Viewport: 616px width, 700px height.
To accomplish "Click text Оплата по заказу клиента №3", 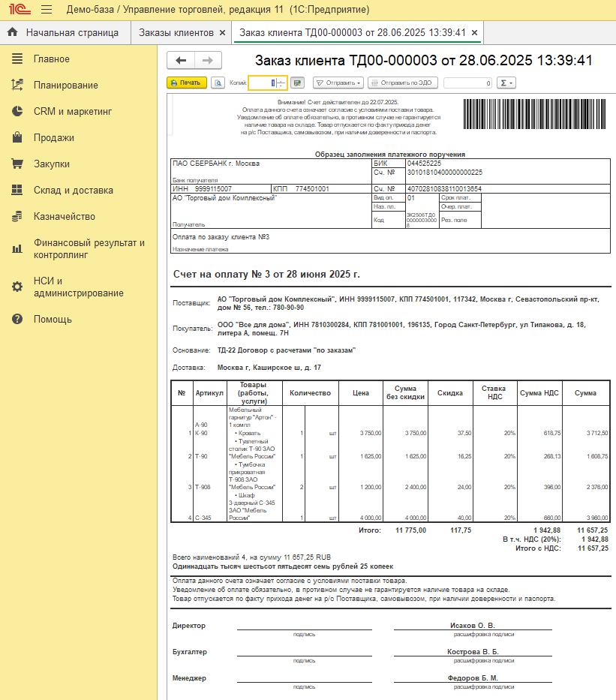I will pyautogui.click(x=221, y=237).
